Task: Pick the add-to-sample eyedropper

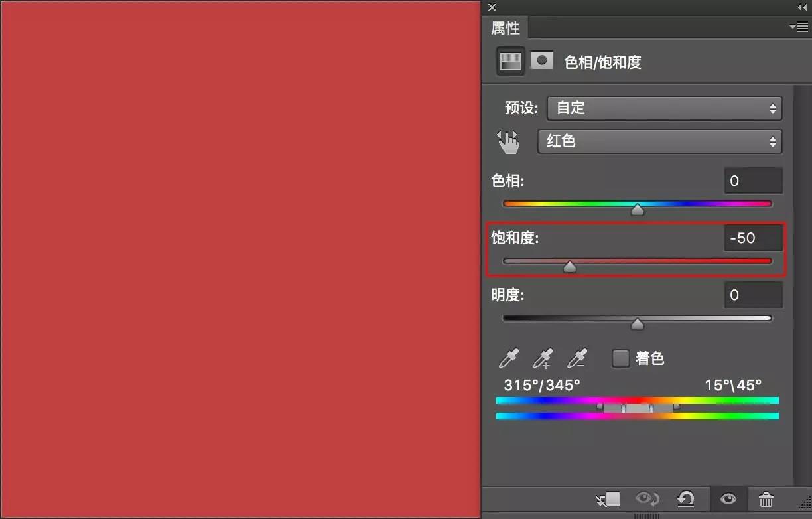Action: click(543, 358)
